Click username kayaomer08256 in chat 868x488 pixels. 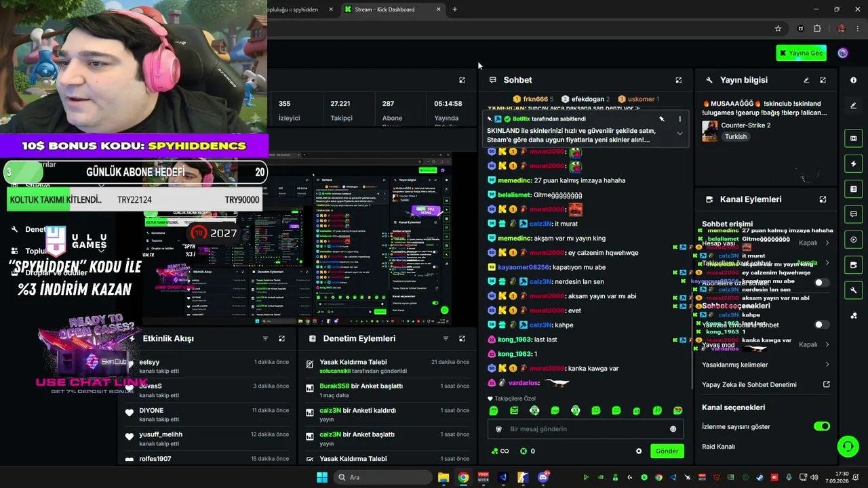[x=524, y=267]
